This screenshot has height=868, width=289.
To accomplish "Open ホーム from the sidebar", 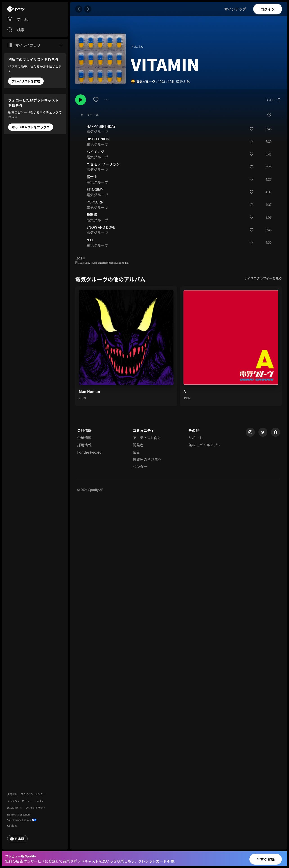I will coord(18,19).
